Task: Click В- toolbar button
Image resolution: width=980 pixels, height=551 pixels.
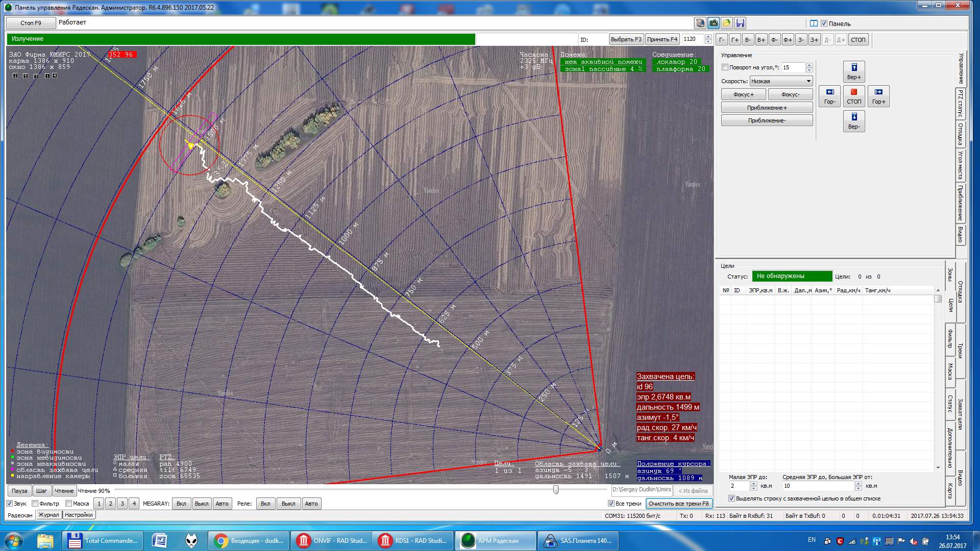Action: pos(748,40)
